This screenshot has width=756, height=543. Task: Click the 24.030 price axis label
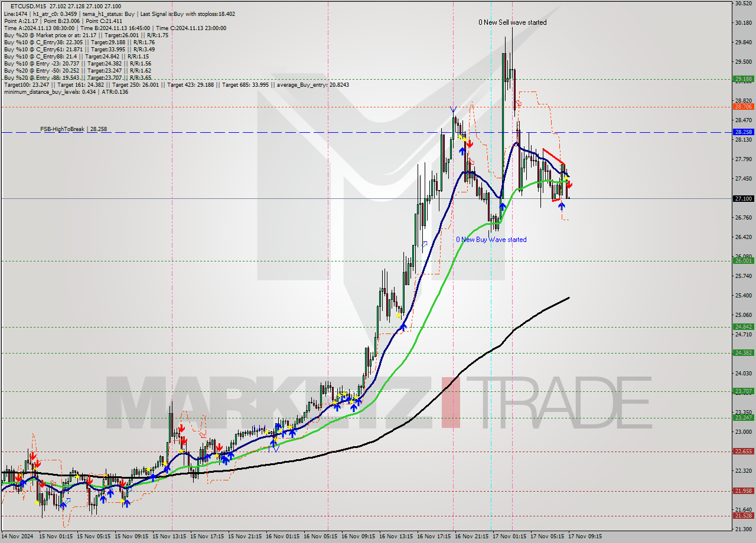click(x=743, y=374)
